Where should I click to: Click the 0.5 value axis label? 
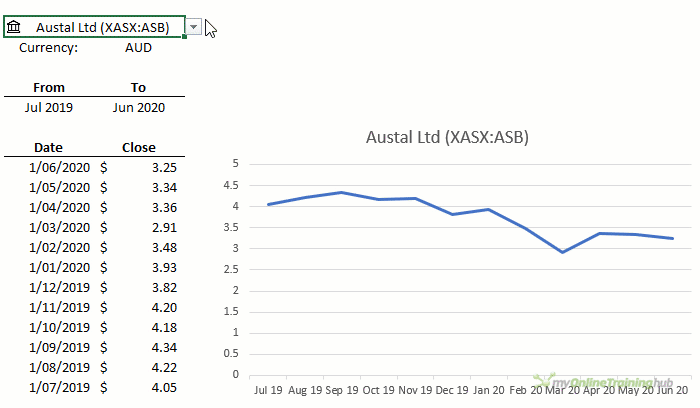(x=231, y=353)
